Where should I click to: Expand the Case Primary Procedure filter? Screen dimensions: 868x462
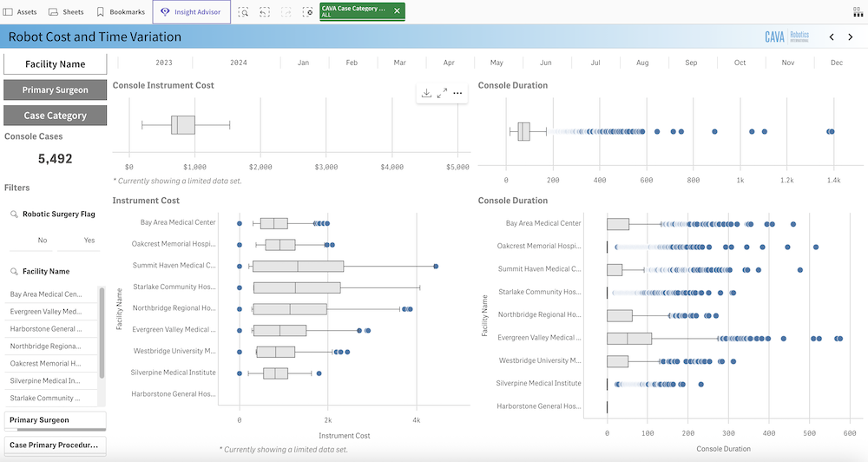pos(56,445)
